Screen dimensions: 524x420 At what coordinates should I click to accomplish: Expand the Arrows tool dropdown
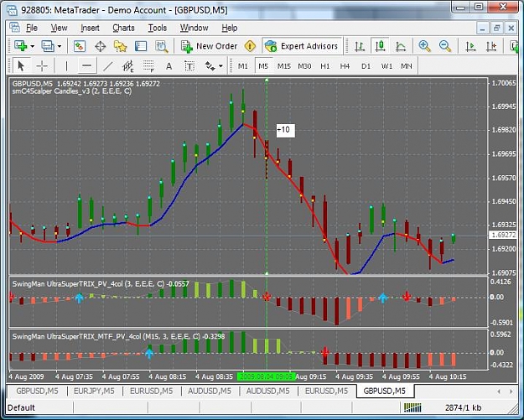(x=220, y=66)
